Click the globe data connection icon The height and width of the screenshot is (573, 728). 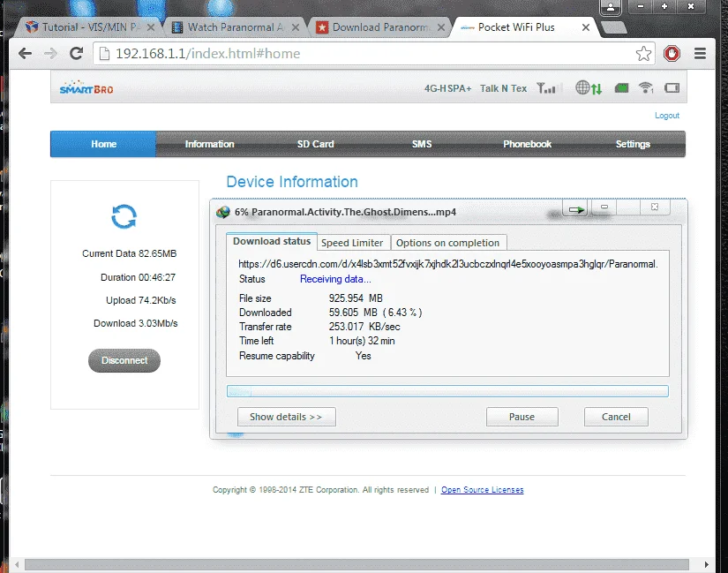[589, 87]
